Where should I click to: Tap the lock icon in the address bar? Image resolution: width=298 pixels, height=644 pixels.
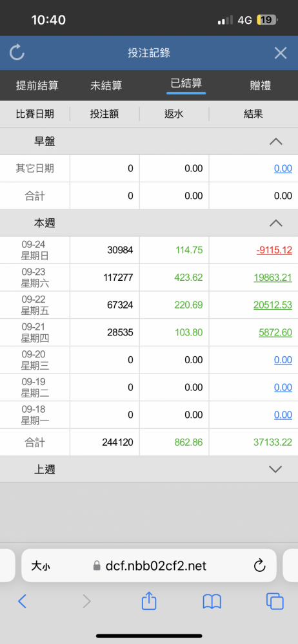97,566
